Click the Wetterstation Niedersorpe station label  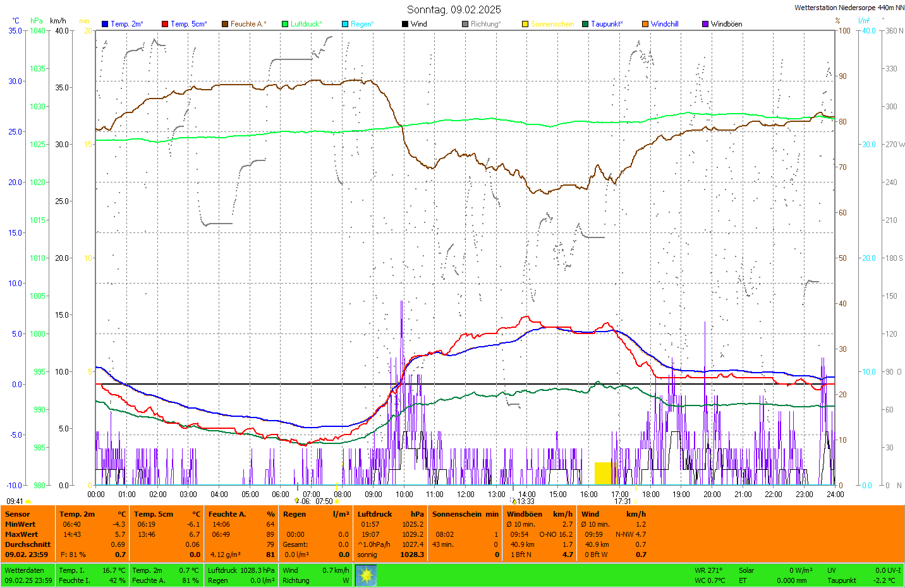(849, 8)
